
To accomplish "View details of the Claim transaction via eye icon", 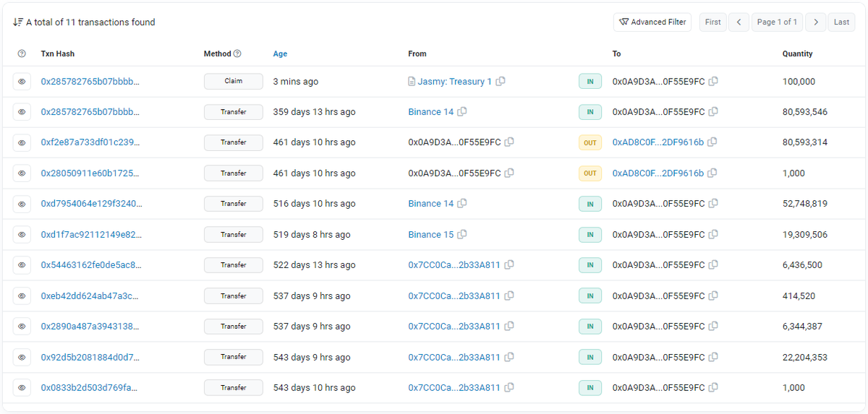I will tap(22, 82).
